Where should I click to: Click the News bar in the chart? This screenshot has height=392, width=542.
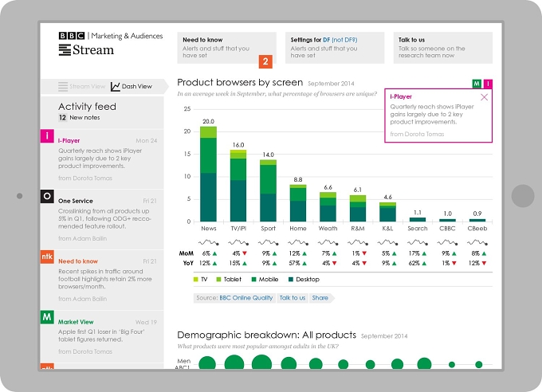coord(209,174)
